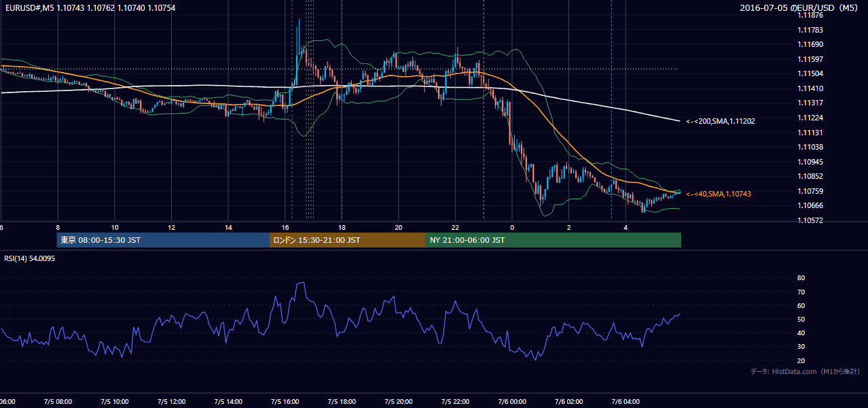
Task: Click the 7/5 20:00 bottom time label
Action: click(x=399, y=402)
